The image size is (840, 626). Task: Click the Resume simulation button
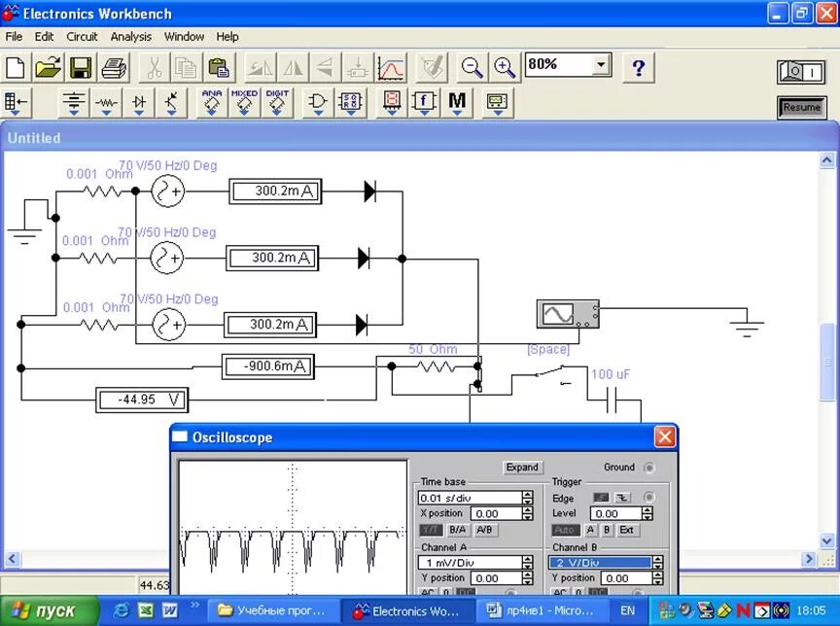point(801,107)
